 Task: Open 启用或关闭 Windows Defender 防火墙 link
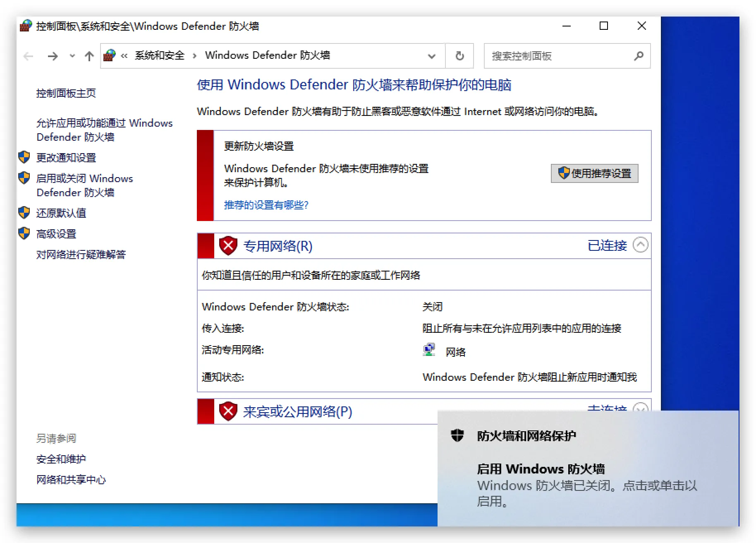(x=85, y=185)
